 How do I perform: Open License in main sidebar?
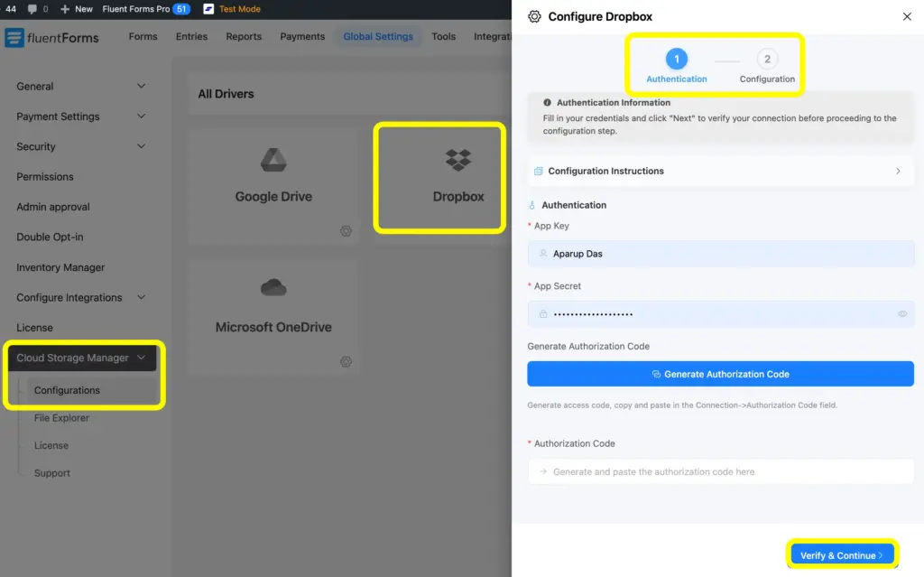(34, 328)
